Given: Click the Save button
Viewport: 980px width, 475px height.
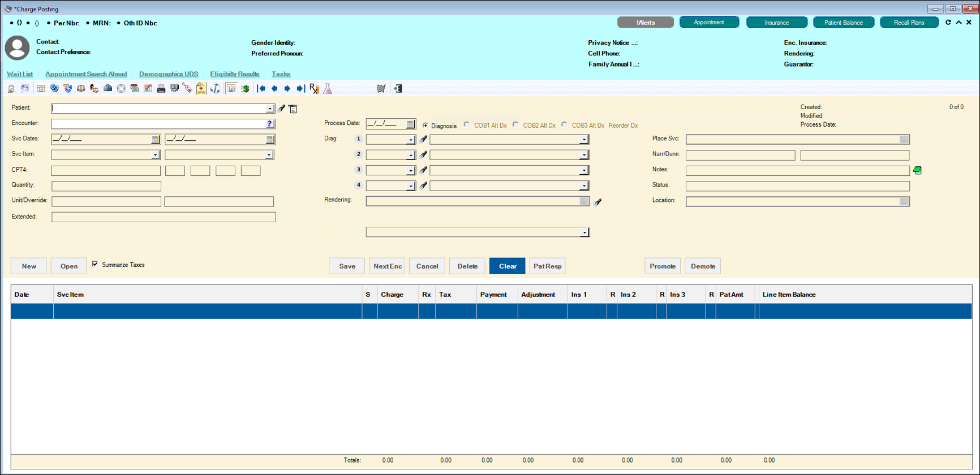Looking at the screenshot, I should [x=347, y=266].
